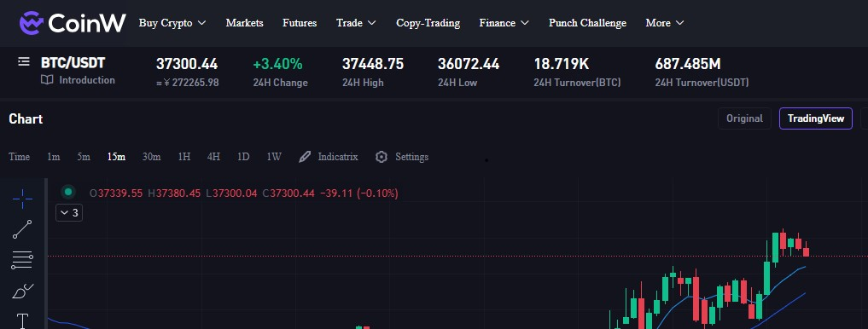Click the Settings gear icon
The height and width of the screenshot is (329, 868).
coord(382,157)
